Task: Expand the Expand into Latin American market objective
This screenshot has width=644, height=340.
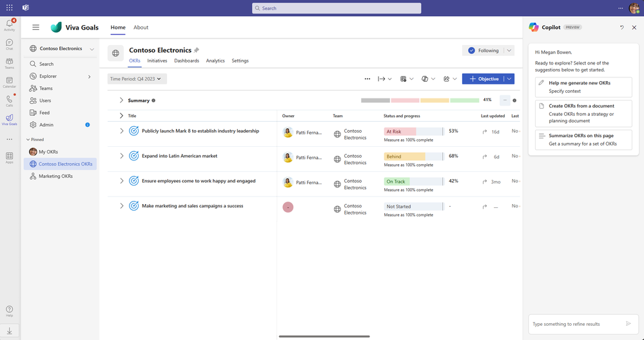Action: click(122, 156)
